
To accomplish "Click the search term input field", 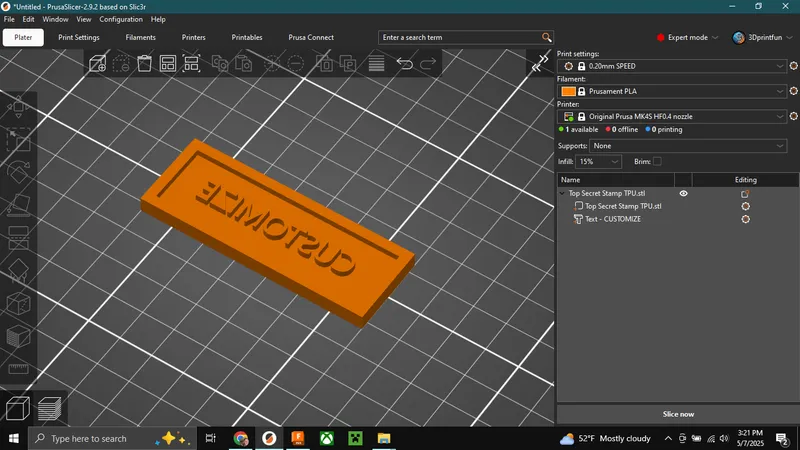I will (x=460, y=37).
